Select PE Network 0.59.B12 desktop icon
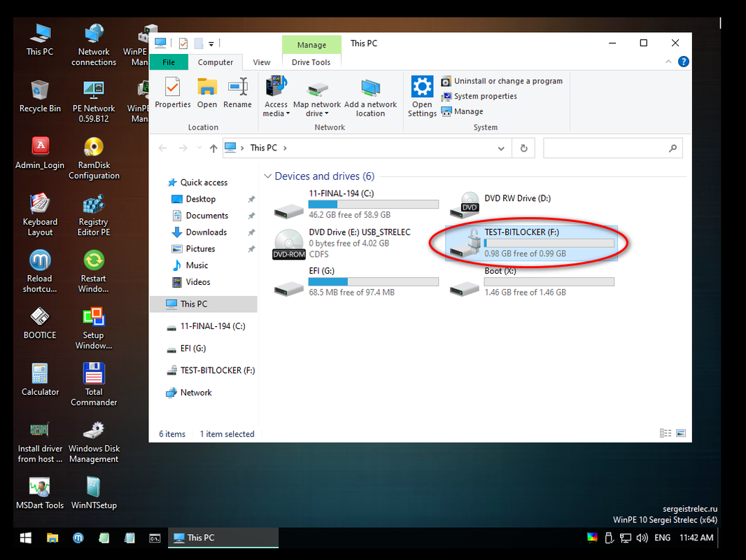The height and width of the screenshot is (560, 746). click(x=94, y=101)
